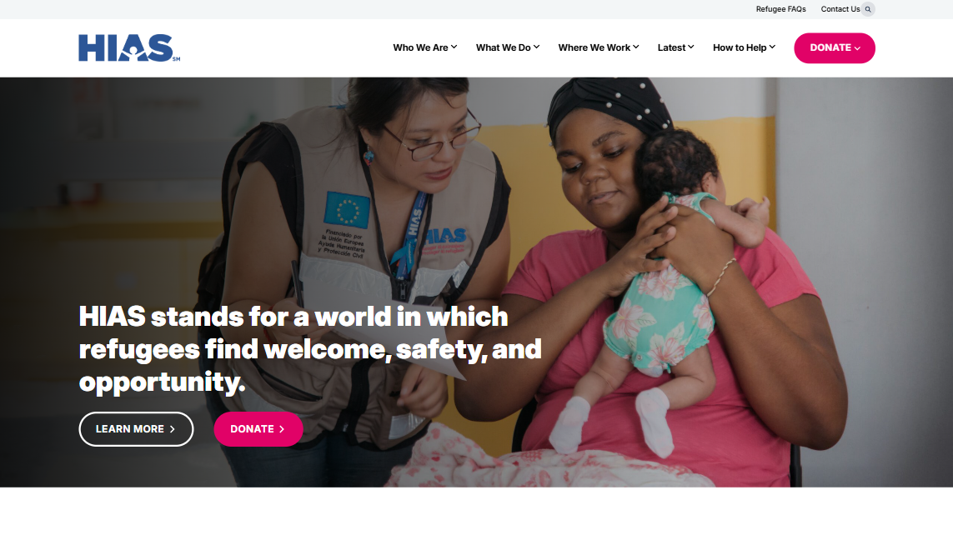Visit the Refugee FAQs link

click(781, 9)
